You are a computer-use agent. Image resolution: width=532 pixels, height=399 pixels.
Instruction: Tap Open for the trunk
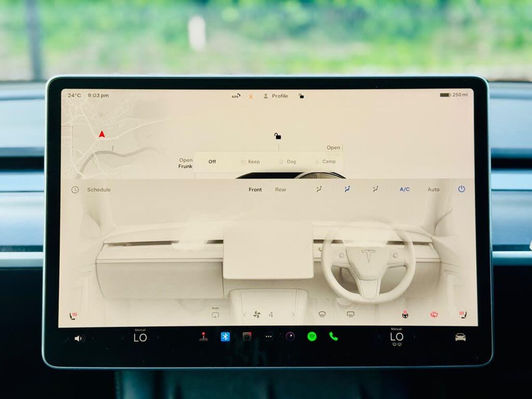tap(333, 148)
